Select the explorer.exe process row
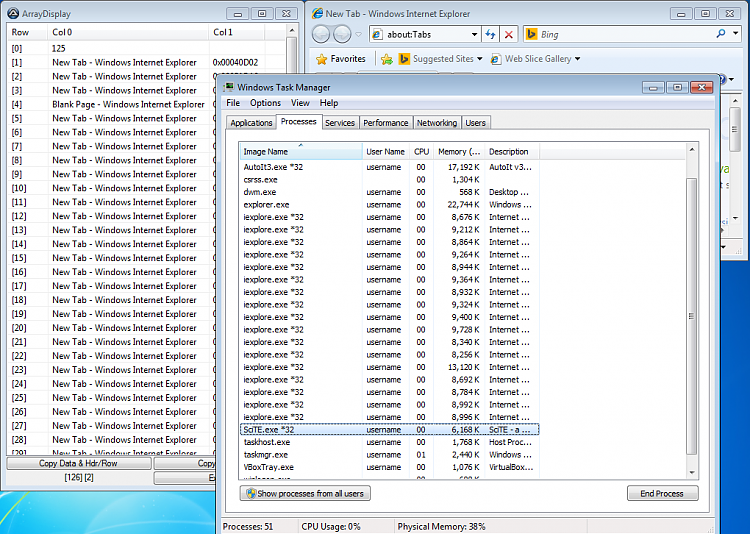 [x=389, y=204]
